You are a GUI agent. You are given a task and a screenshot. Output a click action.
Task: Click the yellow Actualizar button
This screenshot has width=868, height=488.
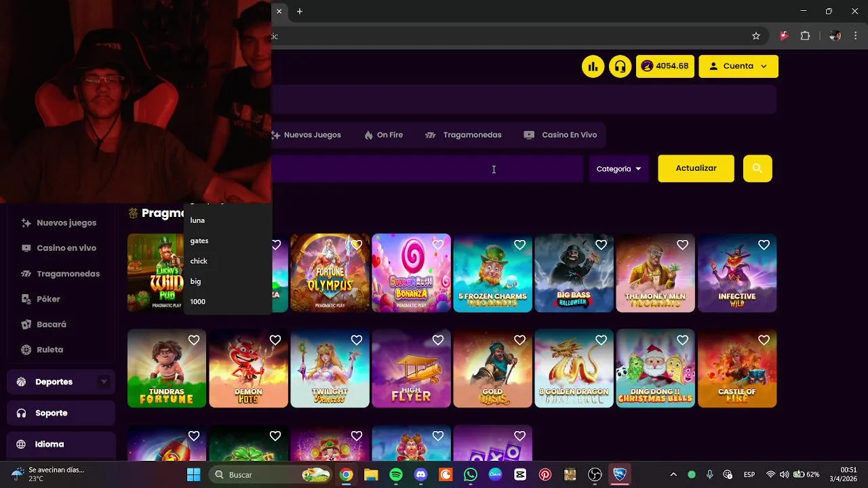coord(696,168)
